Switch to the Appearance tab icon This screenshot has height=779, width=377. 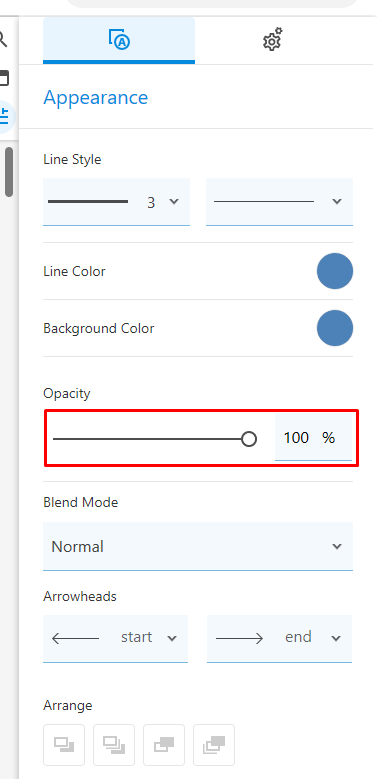119,40
